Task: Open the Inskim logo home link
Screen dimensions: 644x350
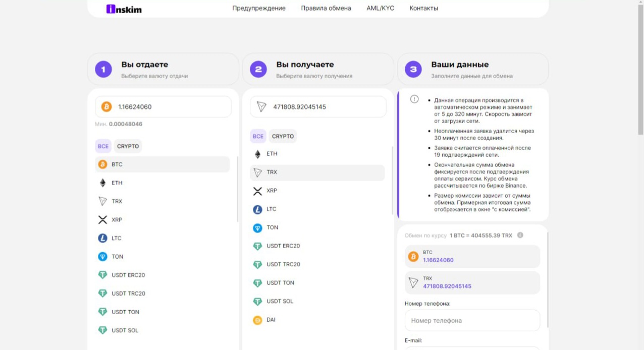Action: (124, 9)
